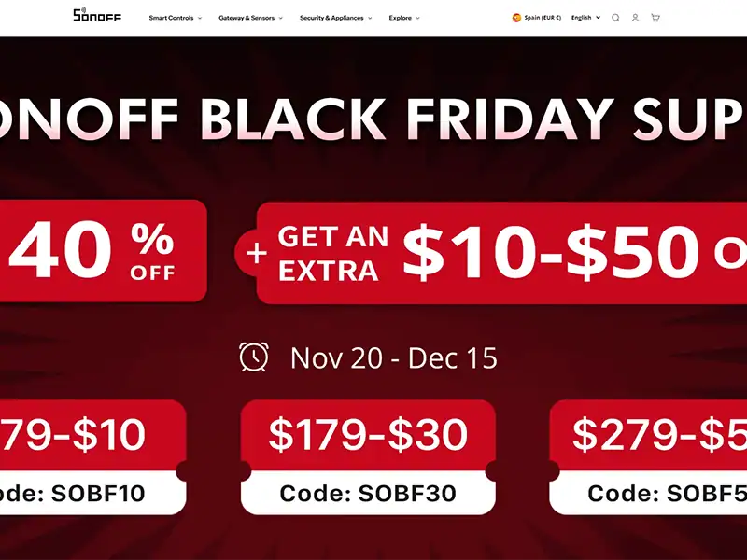
Task: Expand the Security & Appliances menu
Action: point(335,18)
